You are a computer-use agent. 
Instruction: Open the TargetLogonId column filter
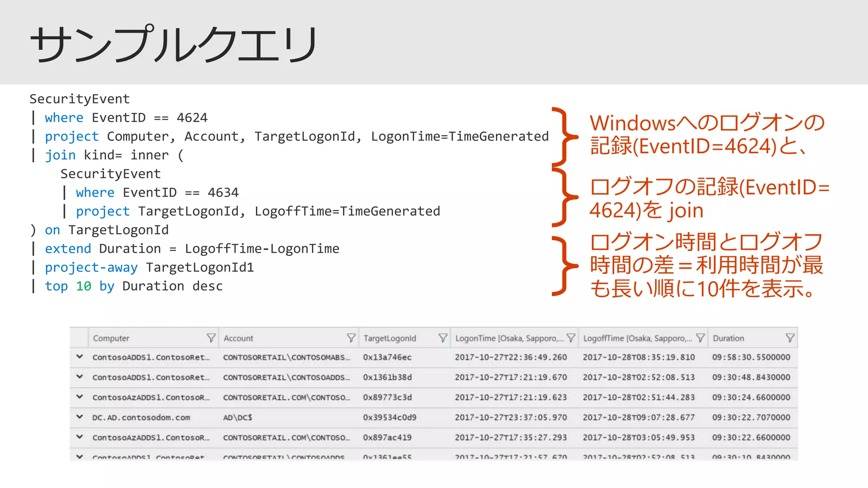(x=443, y=338)
